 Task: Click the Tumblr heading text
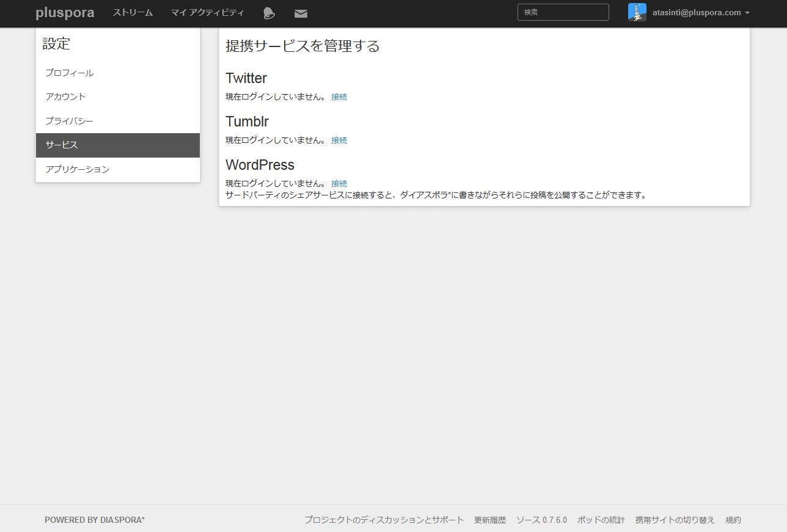pyautogui.click(x=247, y=122)
